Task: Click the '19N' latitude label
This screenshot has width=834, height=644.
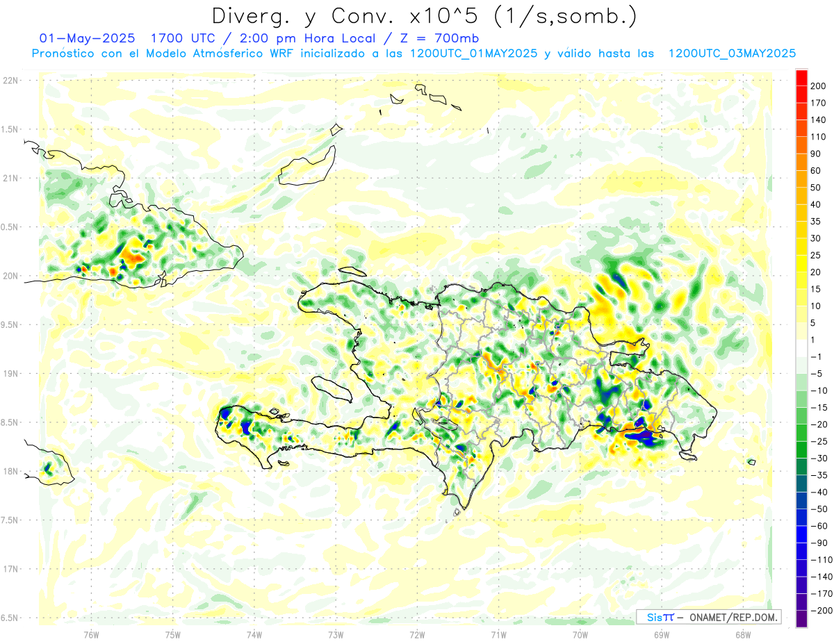Action: coord(10,374)
